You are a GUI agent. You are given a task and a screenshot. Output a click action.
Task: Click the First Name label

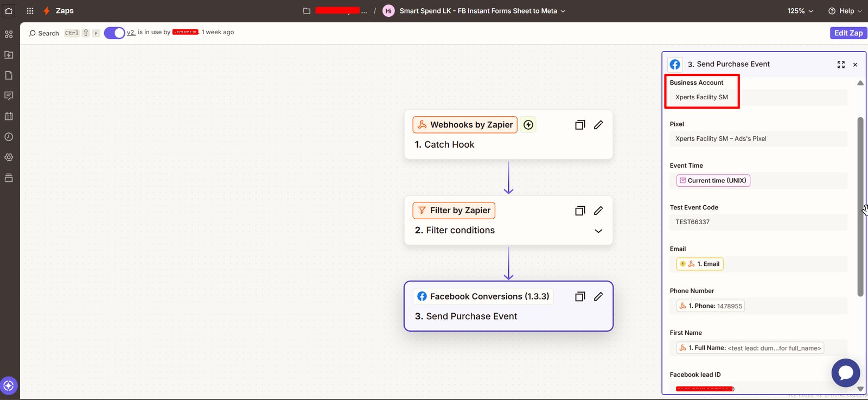tap(686, 333)
